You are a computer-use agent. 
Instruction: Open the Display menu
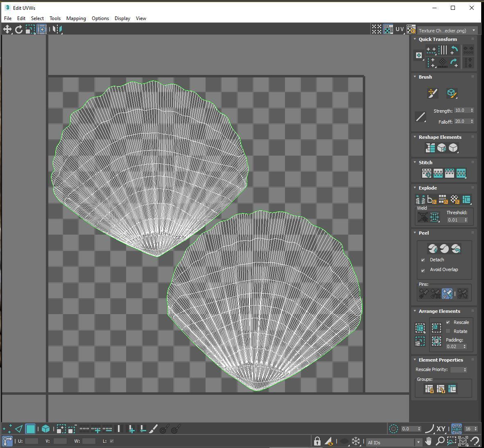(x=122, y=18)
